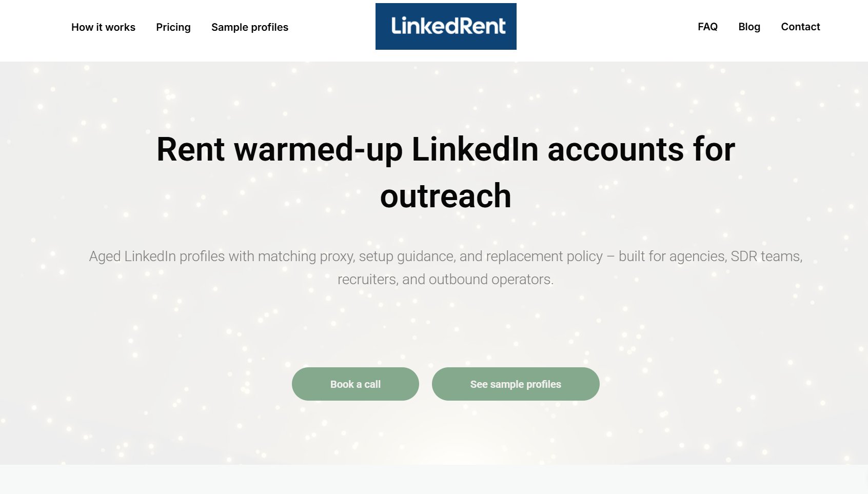Schedule a call using the green button
The image size is (868, 494).
click(x=355, y=384)
